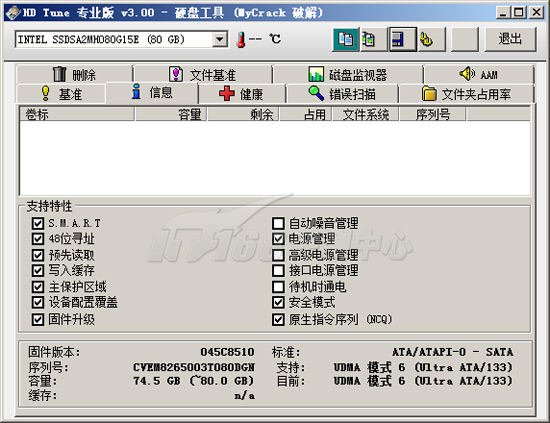Open the options wrench toolbar icon
This screenshot has width=550, height=423.
[x=431, y=39]
